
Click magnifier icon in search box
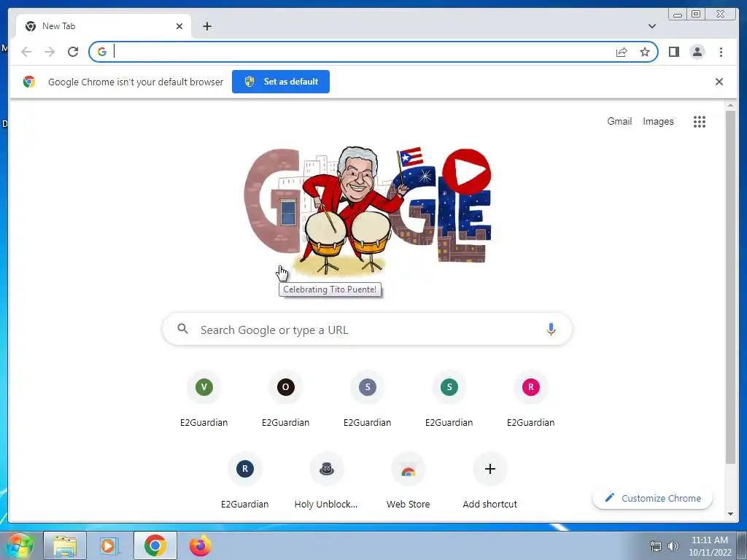pyautogui.click(x=183, y=329)
